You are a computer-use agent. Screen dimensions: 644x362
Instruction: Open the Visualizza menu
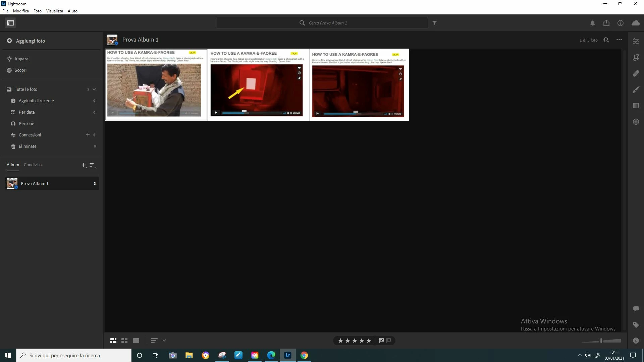54,11
